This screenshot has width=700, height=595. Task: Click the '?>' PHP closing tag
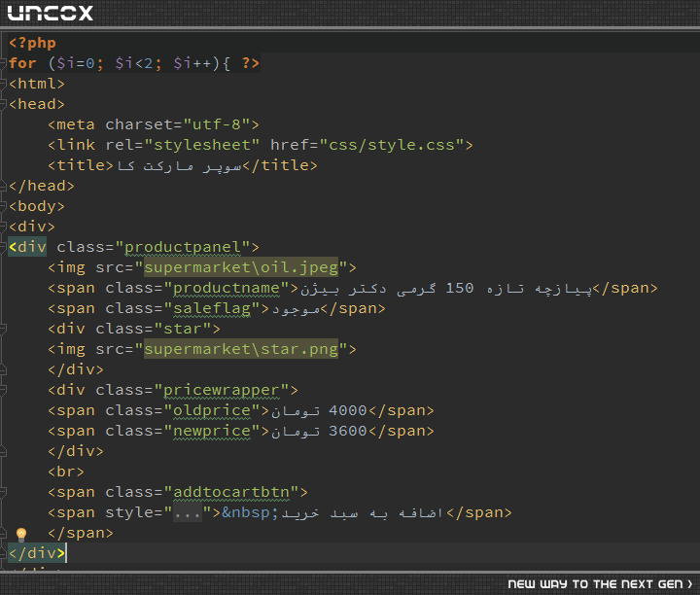click(251, 63)
